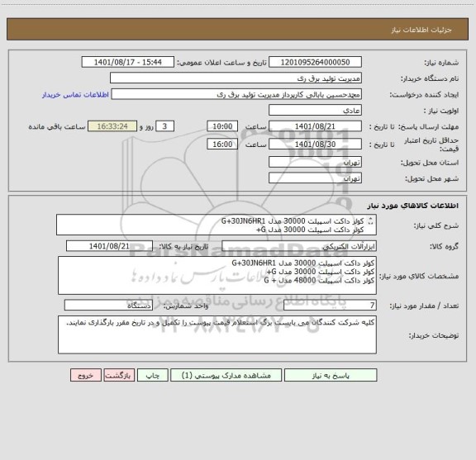Click the general need description text box
Screen dimensions: 476x460
coord(217,225)
